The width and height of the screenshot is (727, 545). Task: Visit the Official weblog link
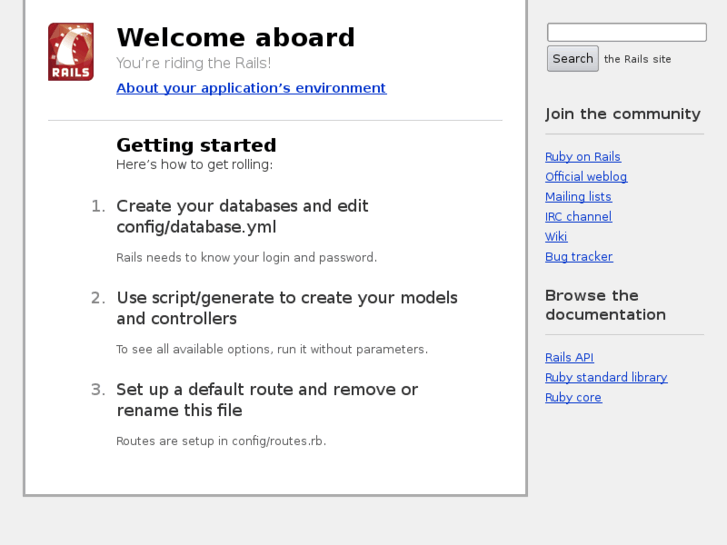click(586, 177)
